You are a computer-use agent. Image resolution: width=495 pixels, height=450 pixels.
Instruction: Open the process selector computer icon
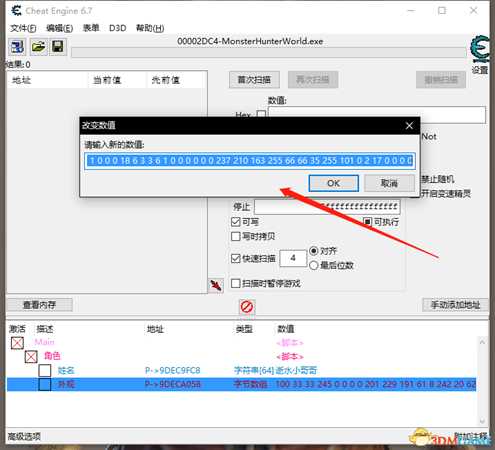click(17, 47)
